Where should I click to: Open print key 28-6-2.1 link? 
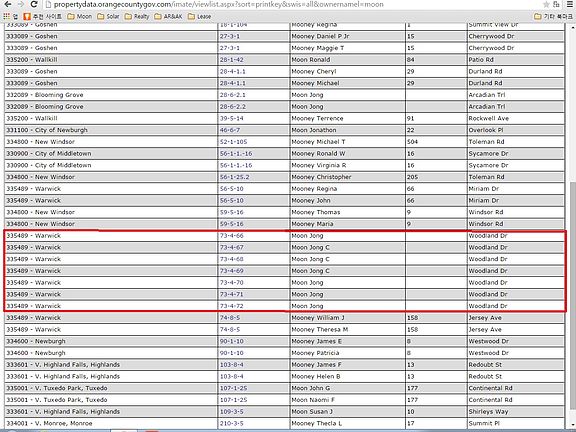click(233, 95)
